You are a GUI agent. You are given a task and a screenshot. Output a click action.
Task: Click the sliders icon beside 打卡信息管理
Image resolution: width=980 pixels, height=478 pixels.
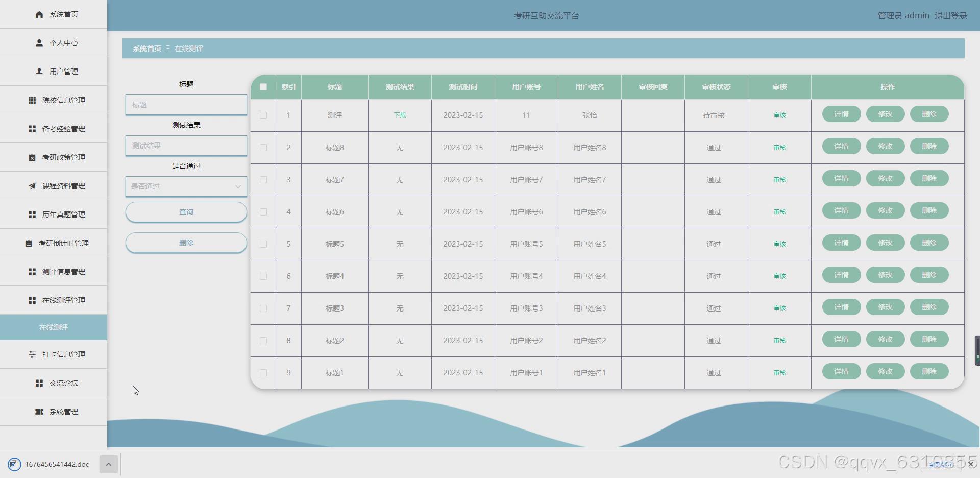tap(32, 354)
